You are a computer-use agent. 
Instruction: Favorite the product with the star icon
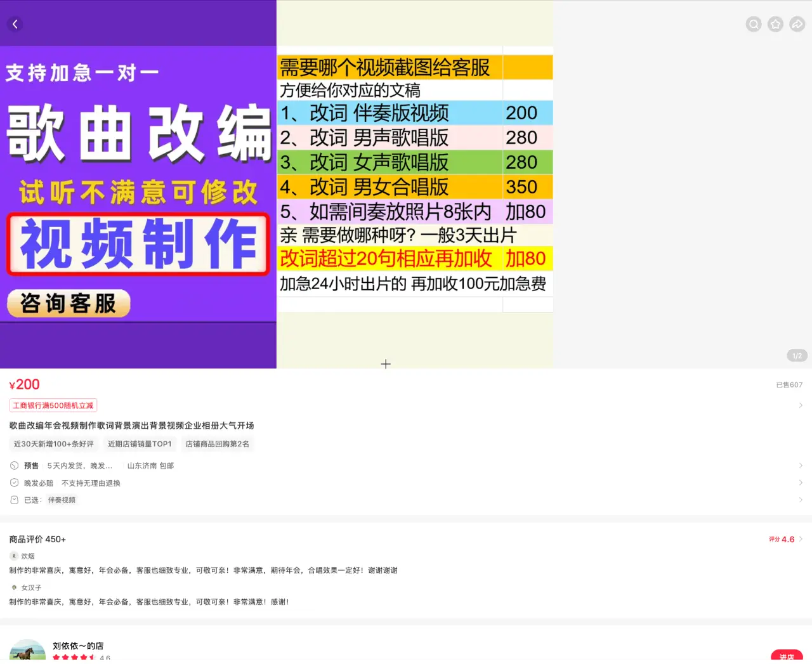point(775,24)
